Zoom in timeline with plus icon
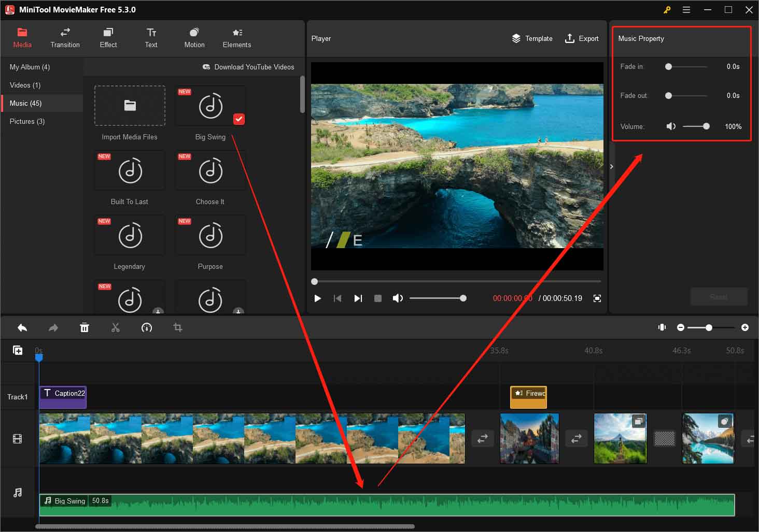The width and height of the screenshot is (759, 532). (x=745, y=327)
